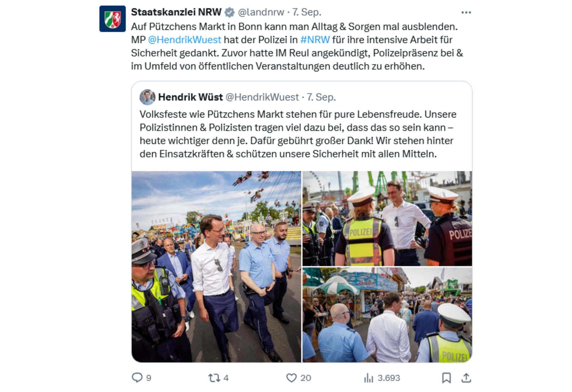Viewport: 572px width, 392px height.
Task: Share the tweet using the upload icon
Action: click(466, 378)
